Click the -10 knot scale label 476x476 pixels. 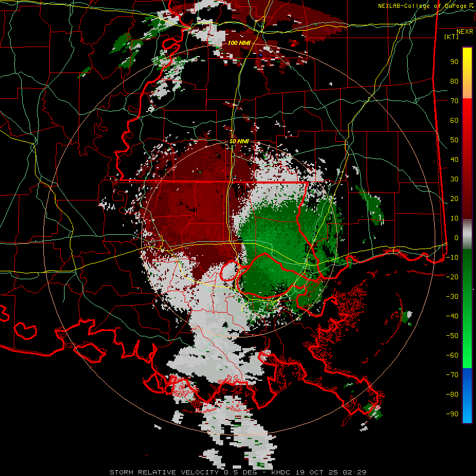[x=452, y=258]
